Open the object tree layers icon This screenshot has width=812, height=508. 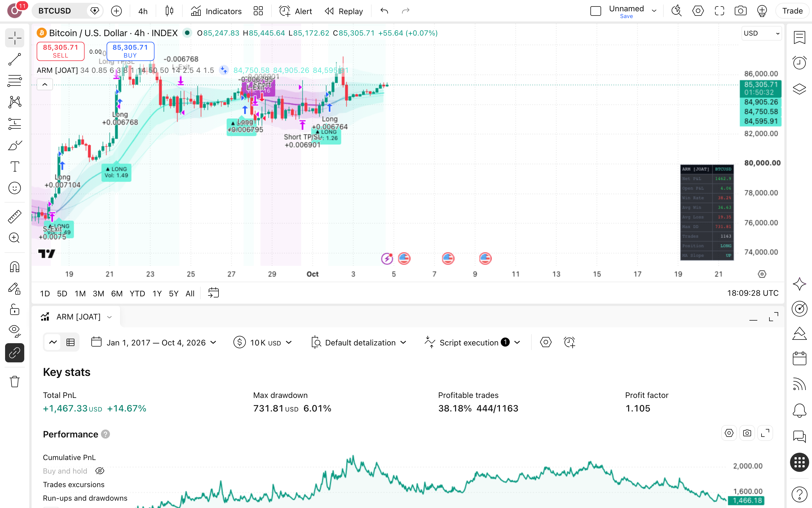(x=800, y=89)
